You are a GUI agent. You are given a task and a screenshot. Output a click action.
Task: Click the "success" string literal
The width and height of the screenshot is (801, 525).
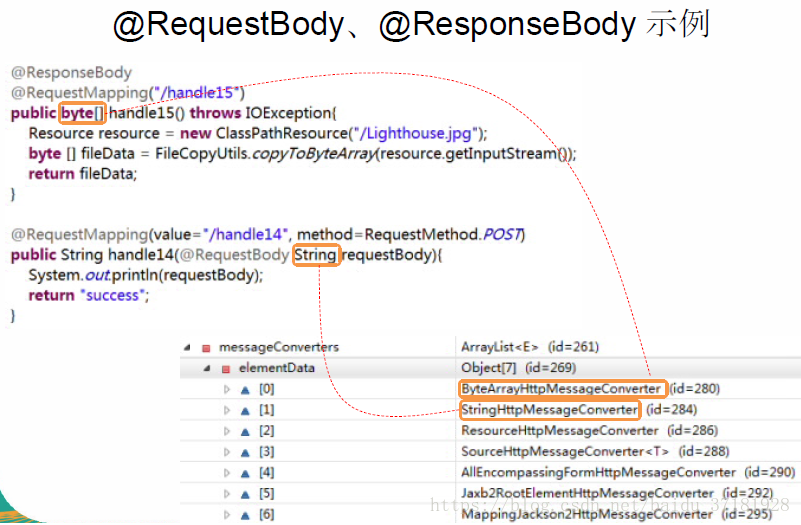[x=112, y=296]
